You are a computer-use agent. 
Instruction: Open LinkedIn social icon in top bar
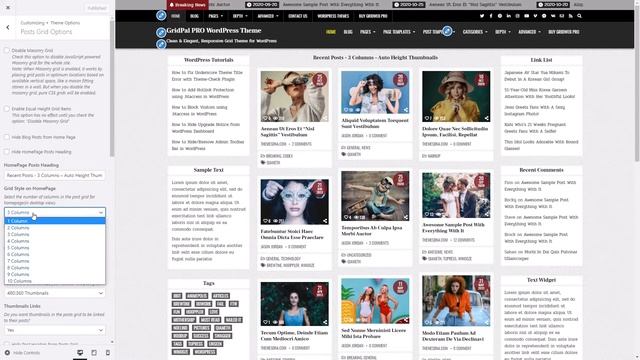[x=509, y=16]
